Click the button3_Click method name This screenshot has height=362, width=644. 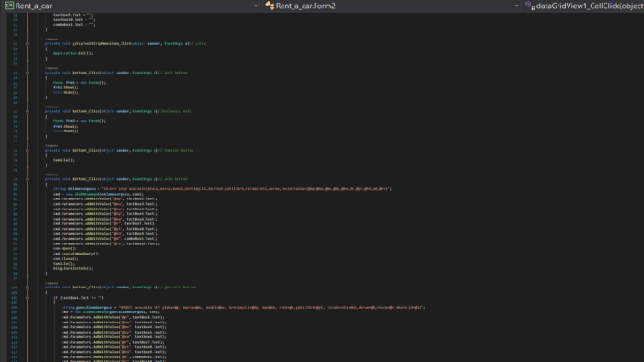click(x=86, y=288)
